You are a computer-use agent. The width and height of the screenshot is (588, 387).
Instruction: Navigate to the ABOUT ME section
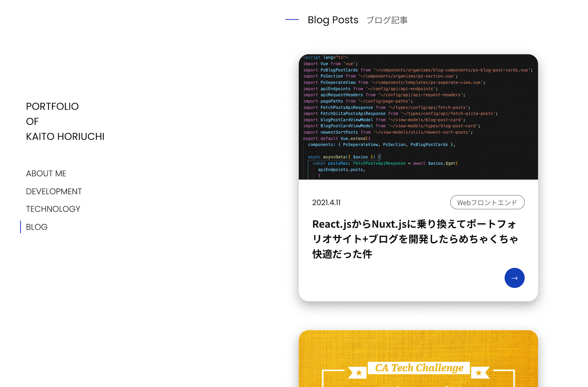tap(46, 173)
